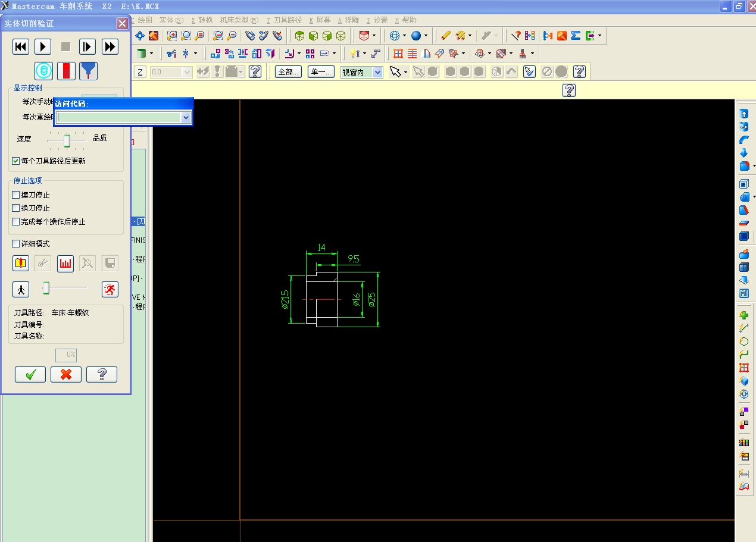Open the 屏幕 menu
This screenshot has width=756, height=542.
click(x=320, y=20)
